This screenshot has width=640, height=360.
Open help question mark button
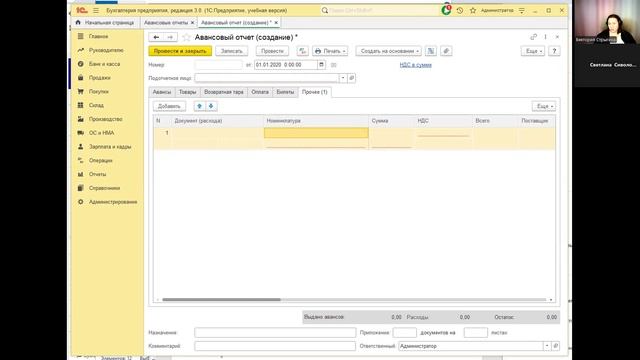coord(554,51)
